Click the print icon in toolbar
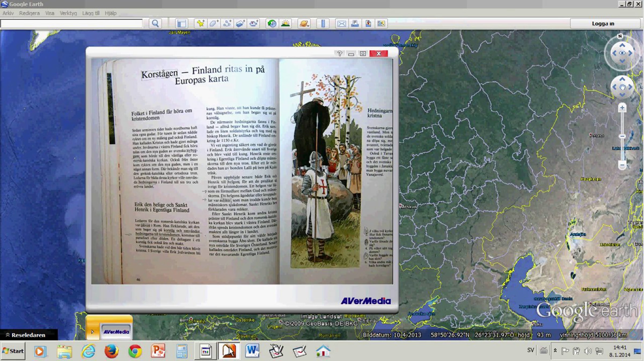 [355, 24]
